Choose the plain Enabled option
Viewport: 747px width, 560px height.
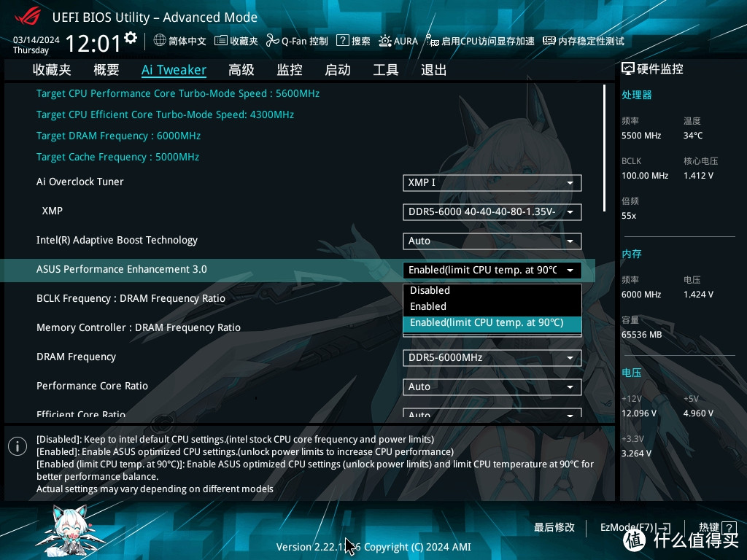[492, 307]
